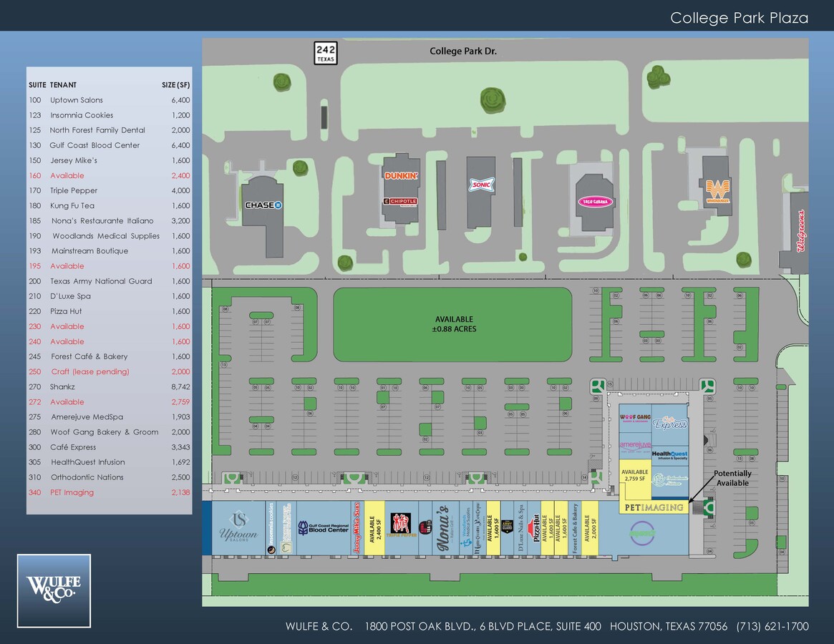Select the Woof Gang Bakery logo
Screen dimensions: 834x644
coord(635,419)
